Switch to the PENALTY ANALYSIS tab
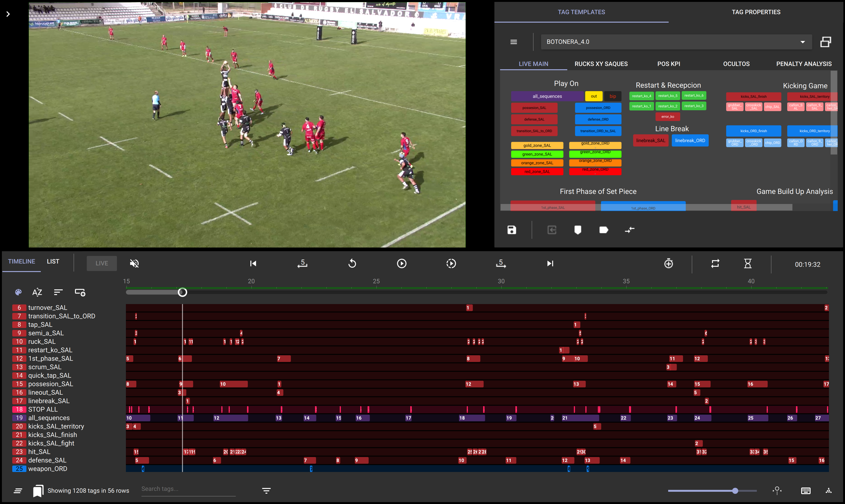Viewport: 845px width, 504px height. click(804, 64)
